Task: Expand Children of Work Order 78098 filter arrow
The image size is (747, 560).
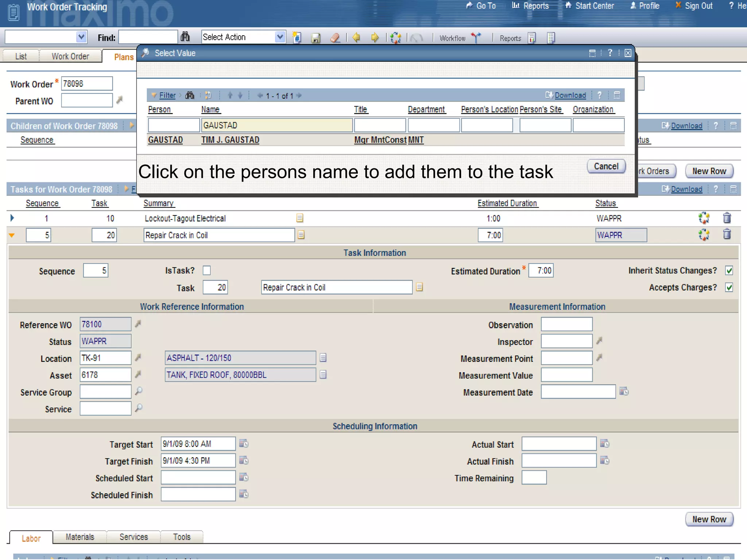Action: (132, 125)
